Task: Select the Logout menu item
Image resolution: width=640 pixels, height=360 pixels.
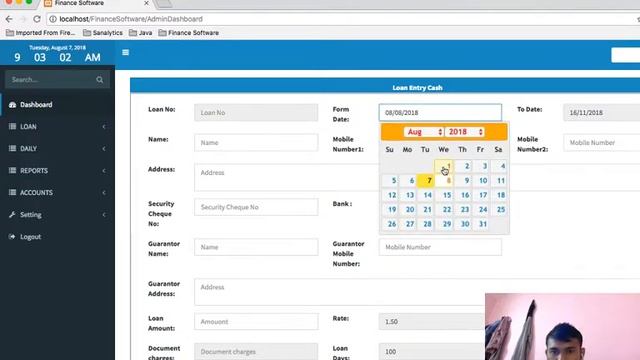Action: click(57, 236)
